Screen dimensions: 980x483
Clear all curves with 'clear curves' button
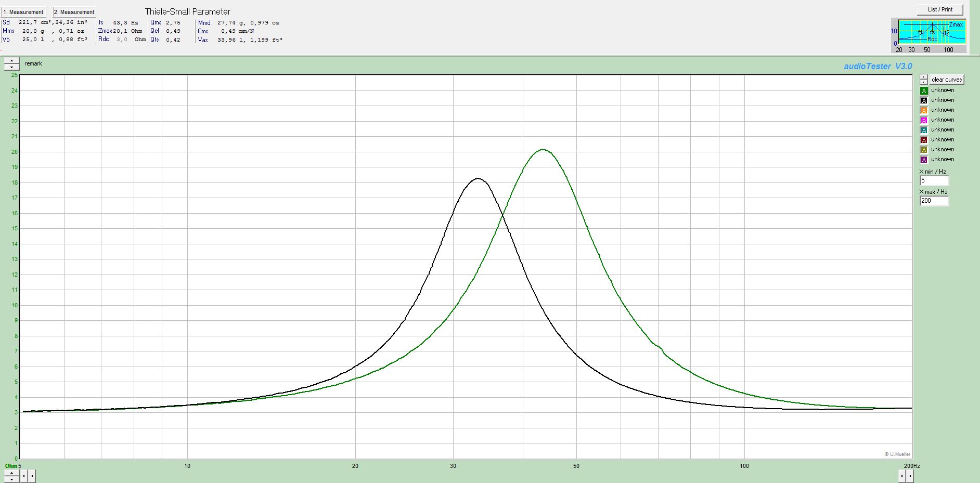coord(947,80)
